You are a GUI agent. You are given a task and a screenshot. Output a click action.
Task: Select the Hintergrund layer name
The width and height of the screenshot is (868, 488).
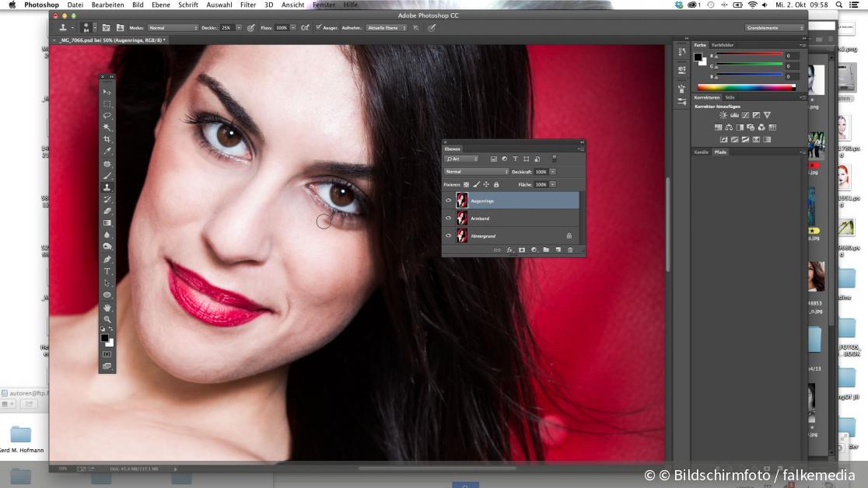(x=483, y=236)
